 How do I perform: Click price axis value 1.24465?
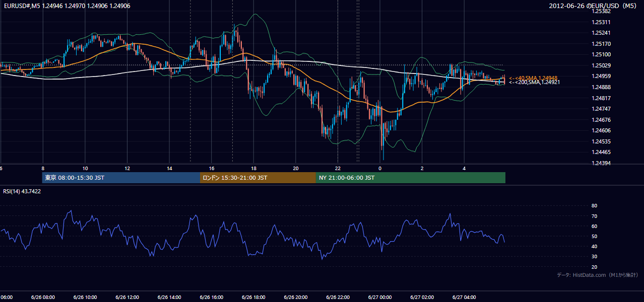601,152
